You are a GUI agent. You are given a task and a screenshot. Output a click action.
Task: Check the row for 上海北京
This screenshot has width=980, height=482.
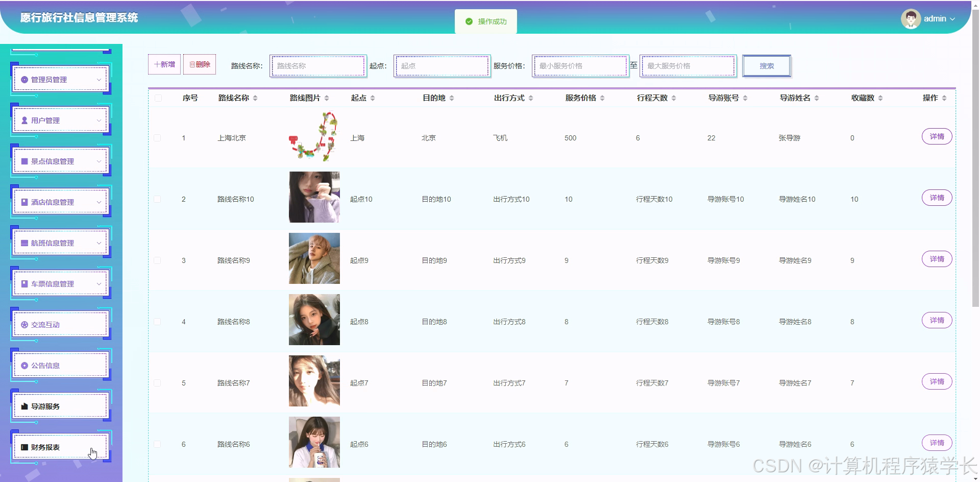click(x=157, y=138)
